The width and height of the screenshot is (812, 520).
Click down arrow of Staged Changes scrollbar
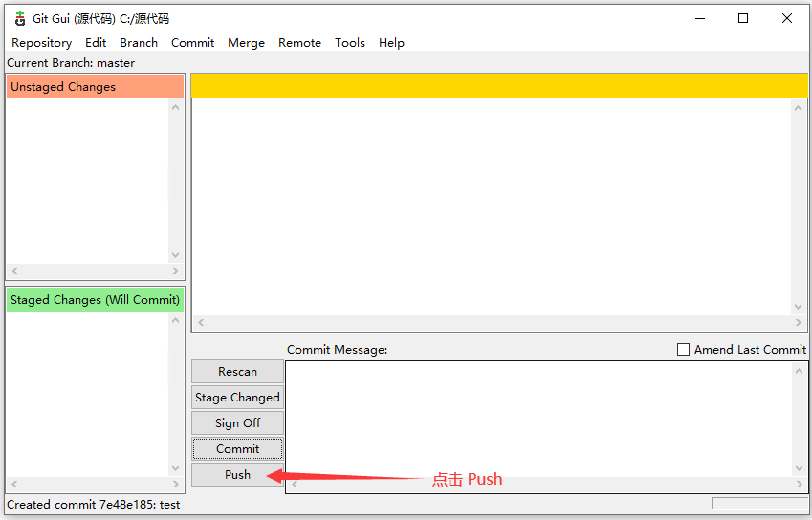coord(176,468)
